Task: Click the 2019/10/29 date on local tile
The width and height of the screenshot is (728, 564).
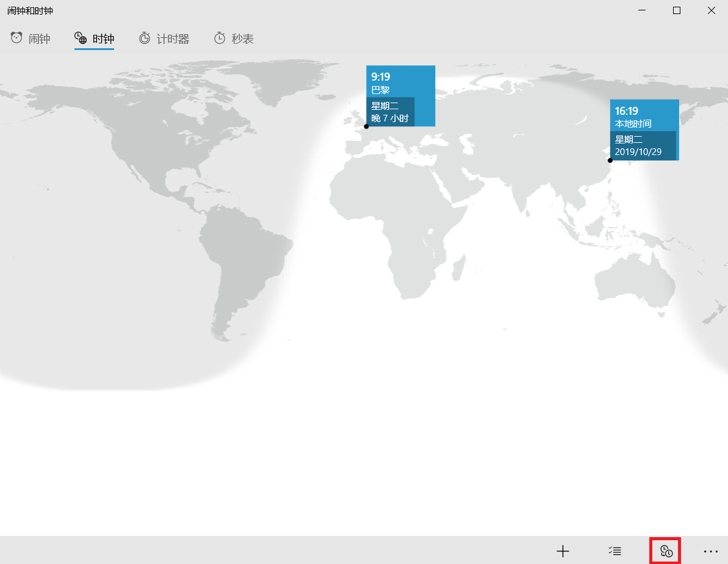Action: click(638, 151)
